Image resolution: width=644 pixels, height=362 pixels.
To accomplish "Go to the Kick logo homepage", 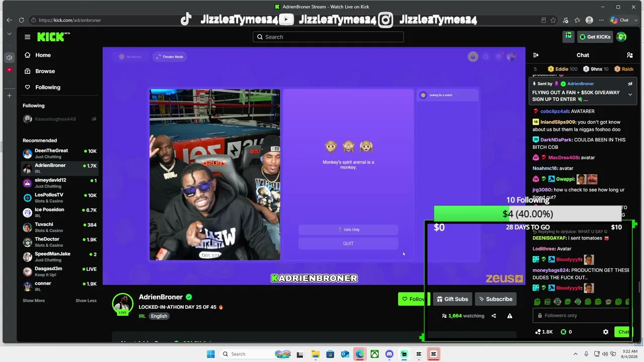I will (x=52, y=37).
